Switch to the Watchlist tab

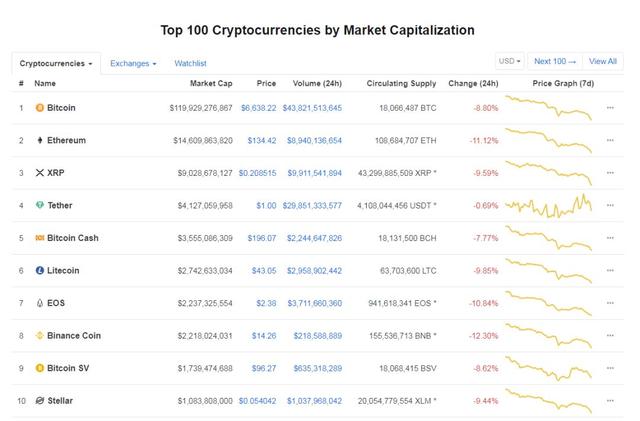coord(190,64)
